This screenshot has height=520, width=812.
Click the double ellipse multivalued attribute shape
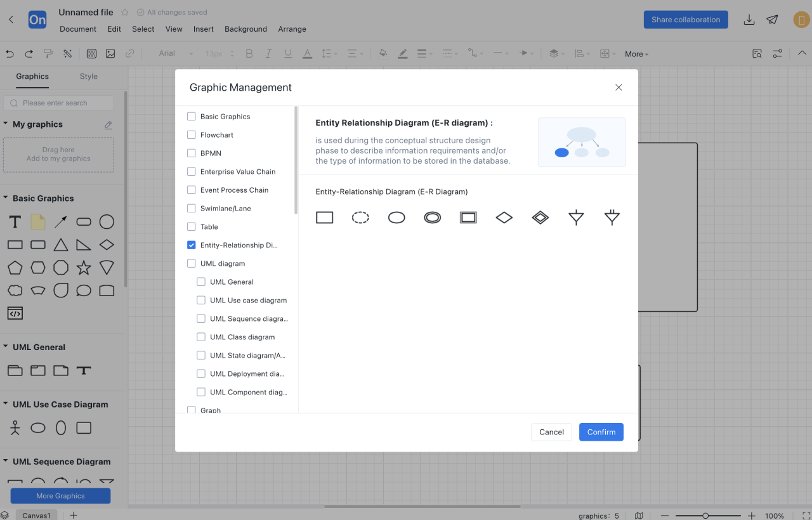pyautogui.click(x=432, y=218)
